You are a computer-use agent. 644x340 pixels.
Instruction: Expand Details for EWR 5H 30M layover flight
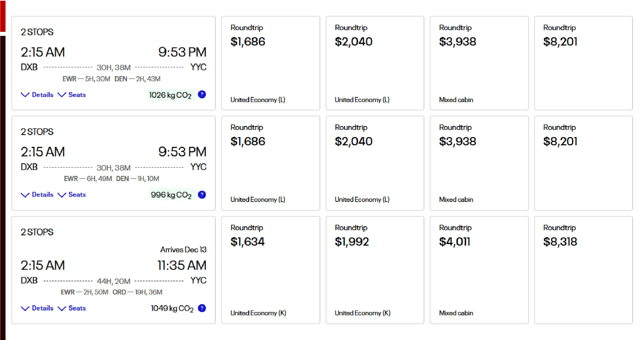tap(37, 95)
